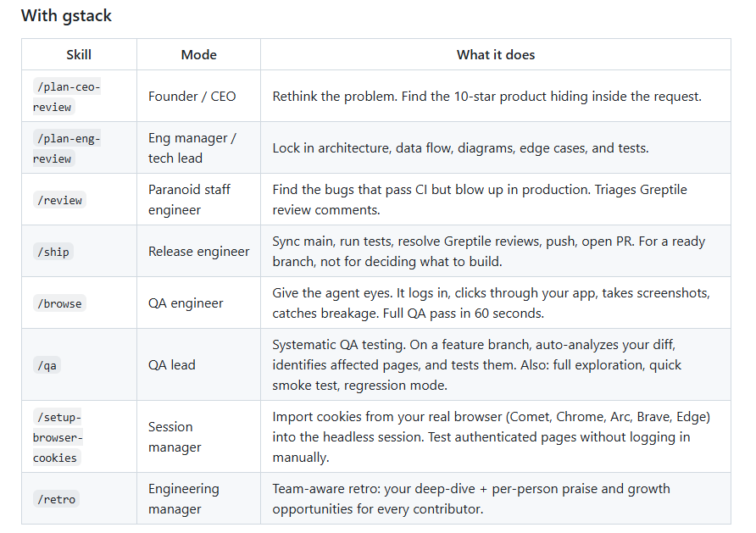Click the "Lock in architecture" description text
This screenshot has height=533, width=756.
pos(460,148)
